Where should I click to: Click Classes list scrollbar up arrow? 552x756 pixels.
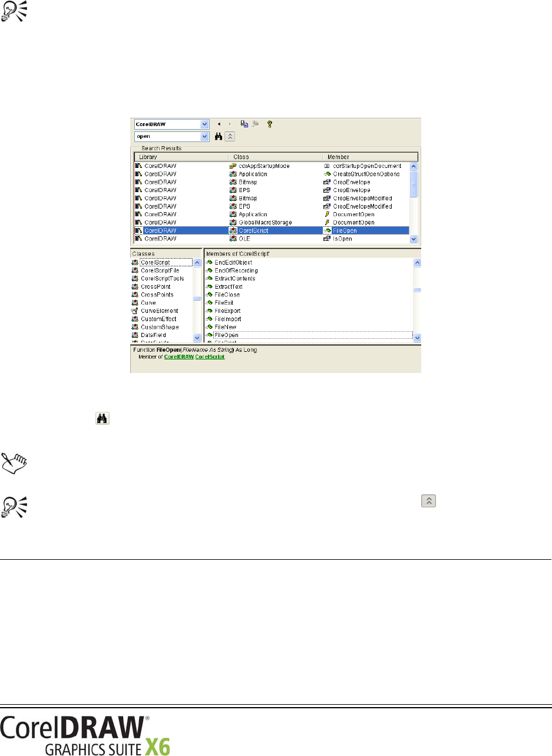(197, 263)
